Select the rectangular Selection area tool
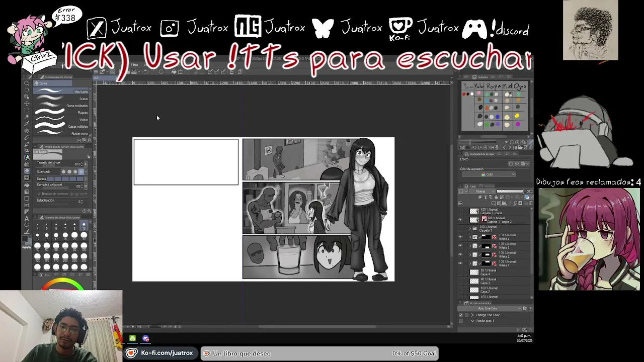The height and width of the screenshot is (362, 644). [27, 110]
